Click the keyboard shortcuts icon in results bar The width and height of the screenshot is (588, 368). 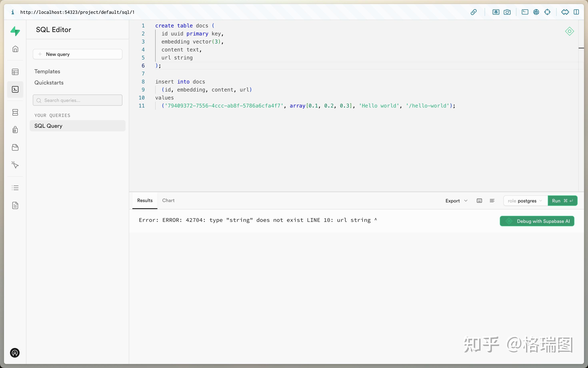(x=479, y=201)
